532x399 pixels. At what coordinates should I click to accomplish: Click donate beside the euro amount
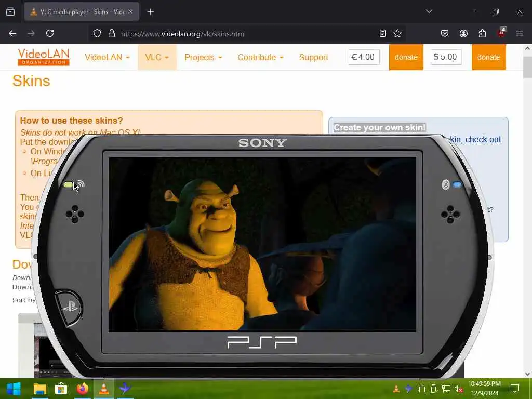[x=406, y=57]
